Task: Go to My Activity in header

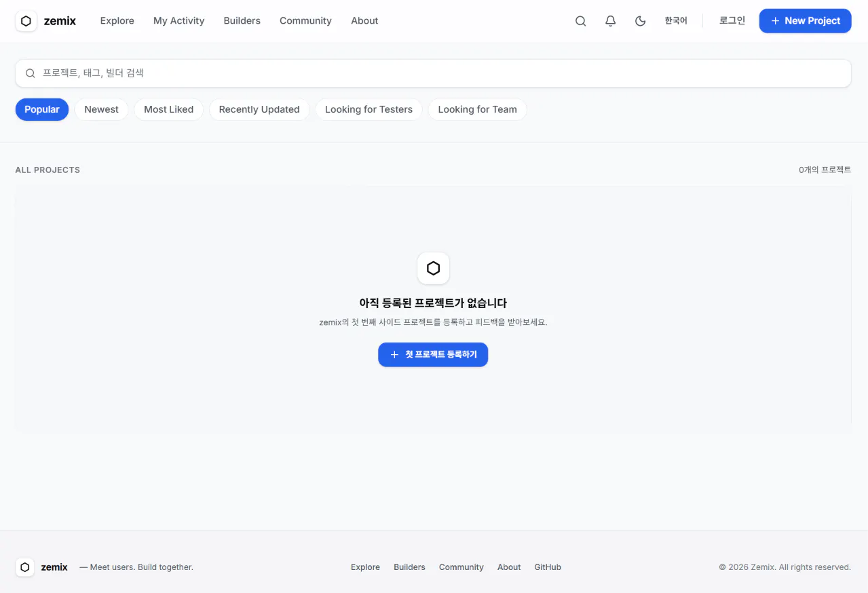Action: [x=179, y=21]
